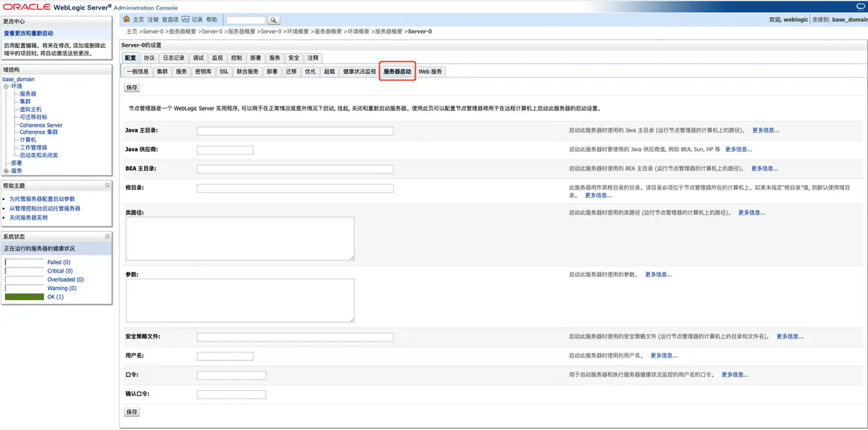Switch to the 监视 tab
This screenshot has width=868, height=430.
pyautogui.click(x=217, y=58)
